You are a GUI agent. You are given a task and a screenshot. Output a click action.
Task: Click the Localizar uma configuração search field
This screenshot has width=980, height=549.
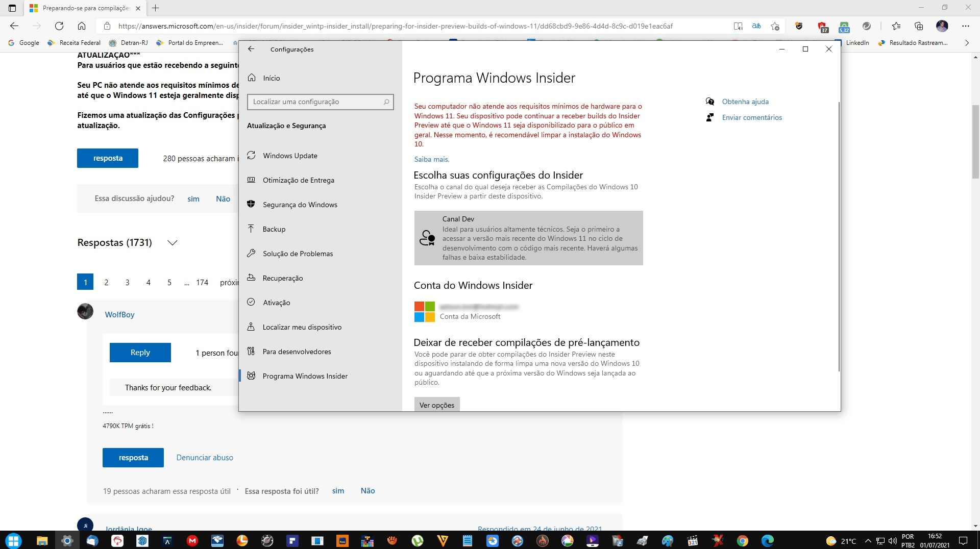click(320, 102)
